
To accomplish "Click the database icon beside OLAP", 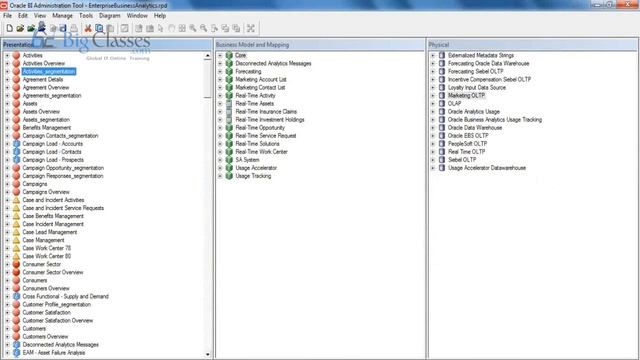I will [x=442, y=104].
